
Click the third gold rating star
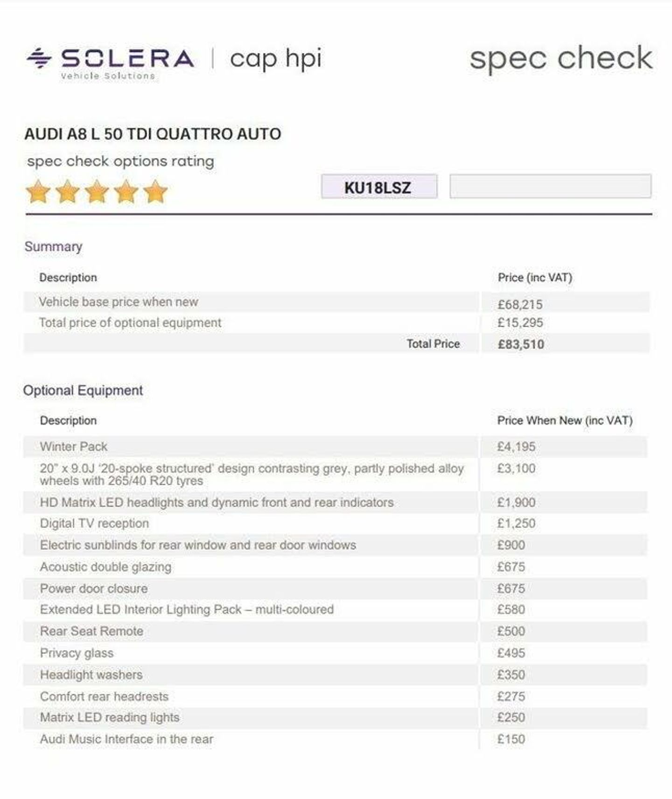(x=97, y=192)
